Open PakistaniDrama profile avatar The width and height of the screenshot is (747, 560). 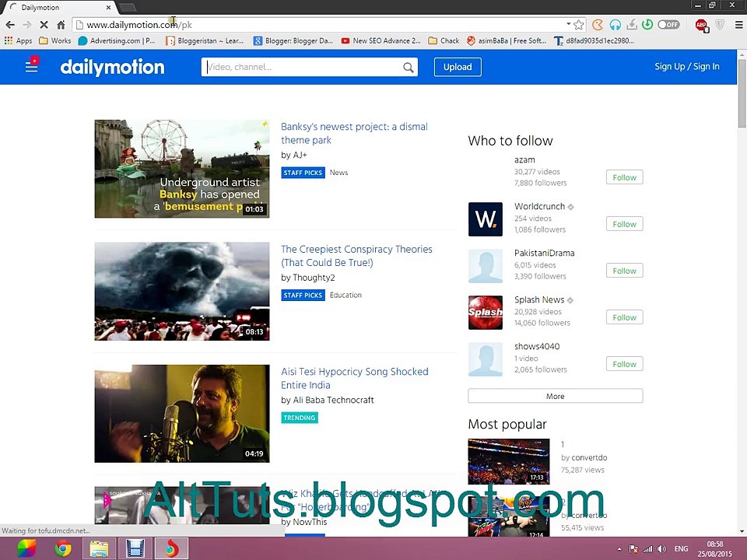pyautogui.click(x=485, y=266)
